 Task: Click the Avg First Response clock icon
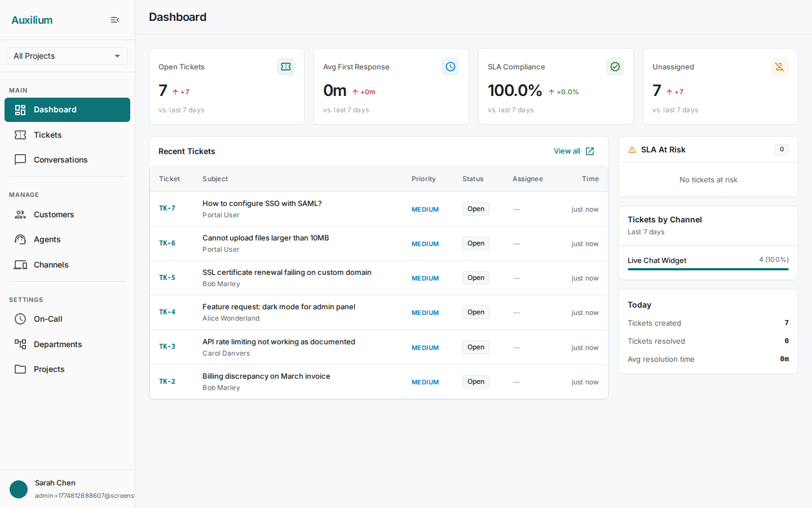451,66
